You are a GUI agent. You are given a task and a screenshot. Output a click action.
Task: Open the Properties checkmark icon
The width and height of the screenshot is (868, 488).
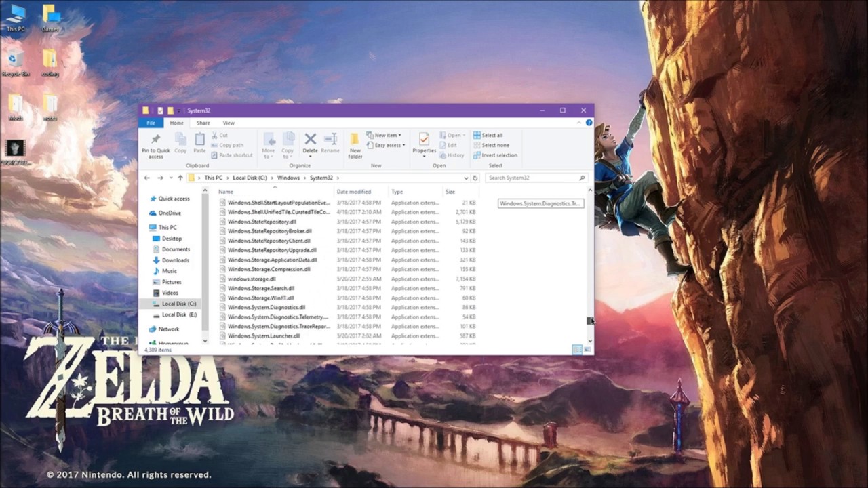pos(424,139)
